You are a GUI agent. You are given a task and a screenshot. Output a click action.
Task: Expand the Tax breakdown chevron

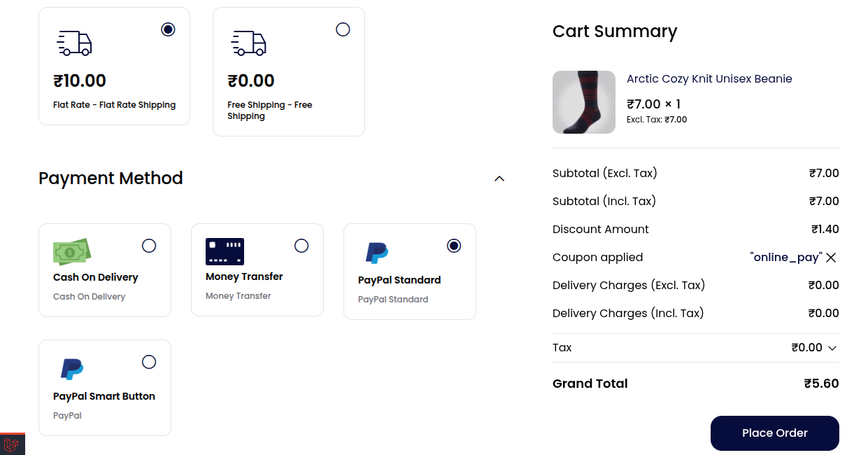(832, 348)
